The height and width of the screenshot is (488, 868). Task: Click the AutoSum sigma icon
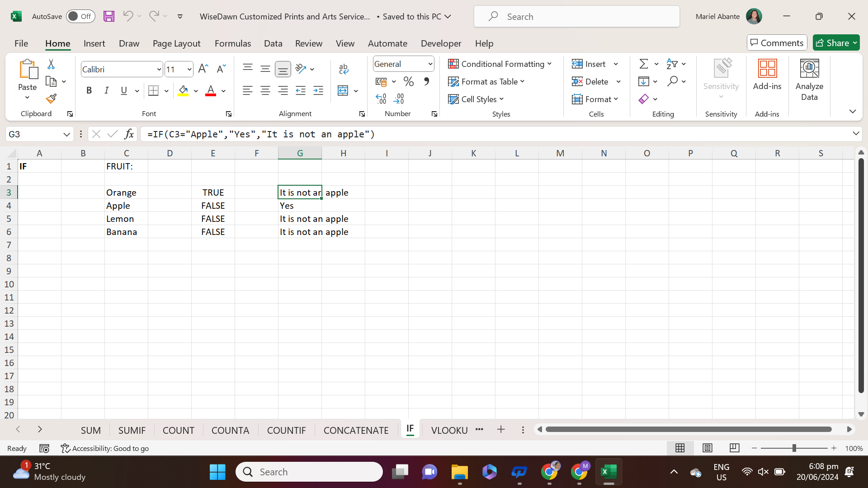tap(644, 64)
